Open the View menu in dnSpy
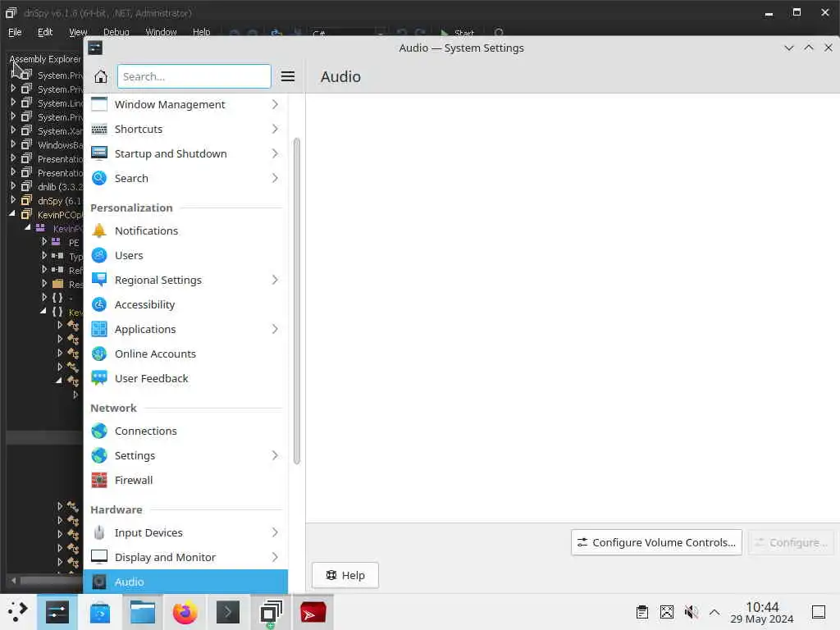The image size is (840, 630). pyautogui.click(x=78, y=32)
